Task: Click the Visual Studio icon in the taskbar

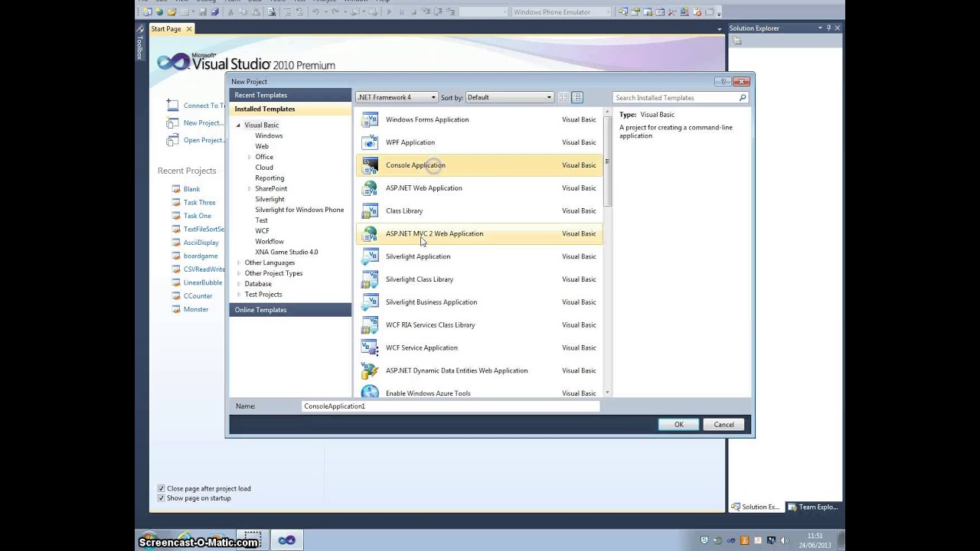Action: [x=286, y=540]
